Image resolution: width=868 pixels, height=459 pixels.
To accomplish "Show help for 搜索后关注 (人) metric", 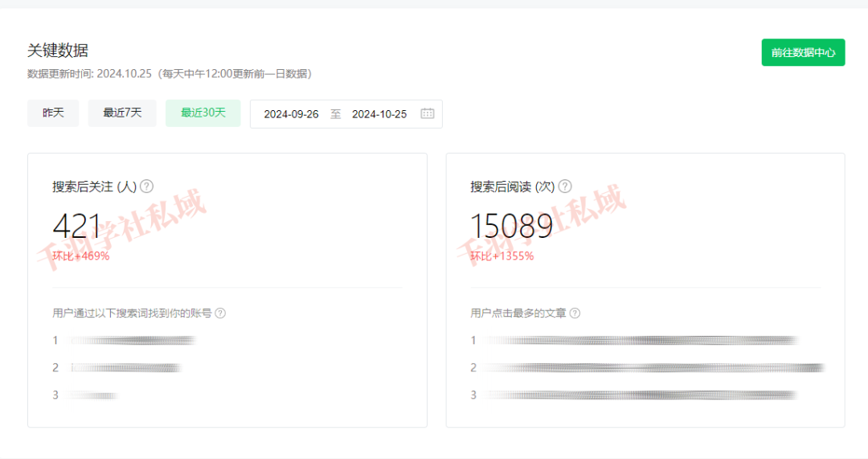I will (147, 186).
